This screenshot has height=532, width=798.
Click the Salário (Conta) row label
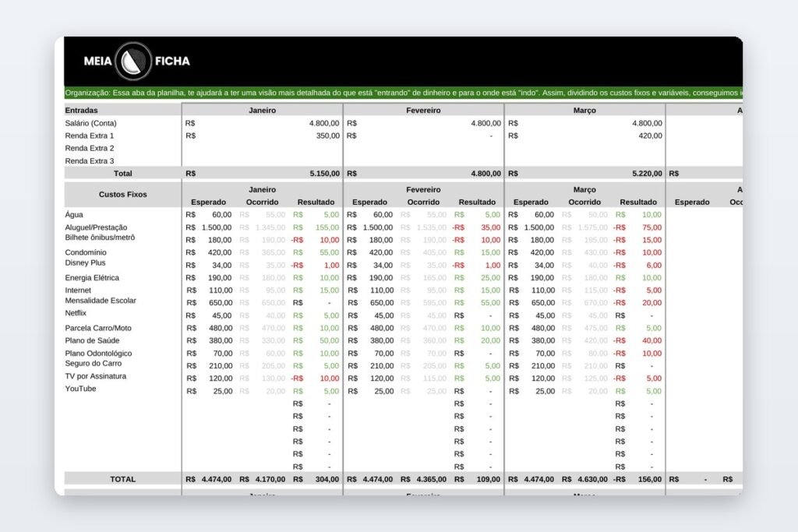[x=90, y=123]
